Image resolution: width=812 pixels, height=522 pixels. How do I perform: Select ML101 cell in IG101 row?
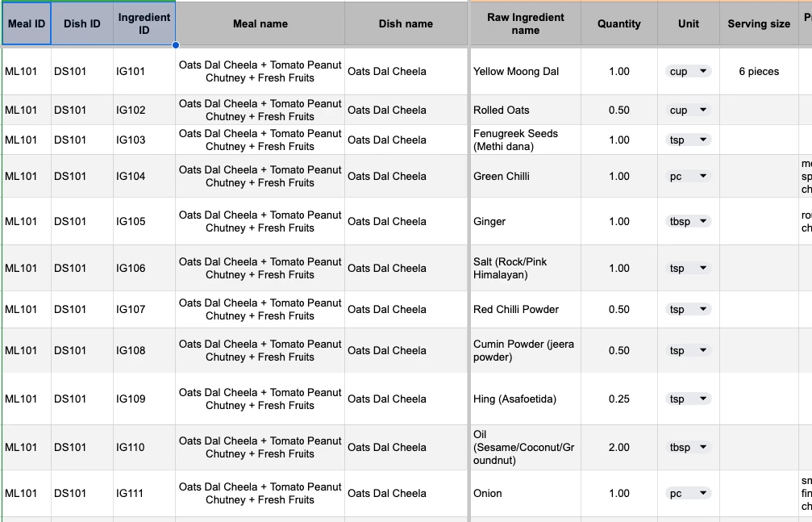point(27,72)
